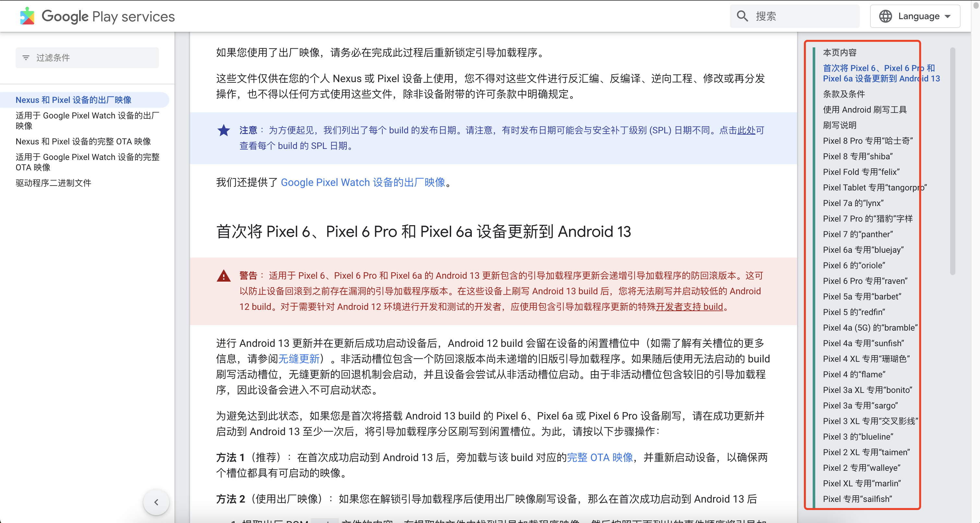The image size is (980, 523).
Task: Open the 无缝更新 link
Action: (299, 359)
